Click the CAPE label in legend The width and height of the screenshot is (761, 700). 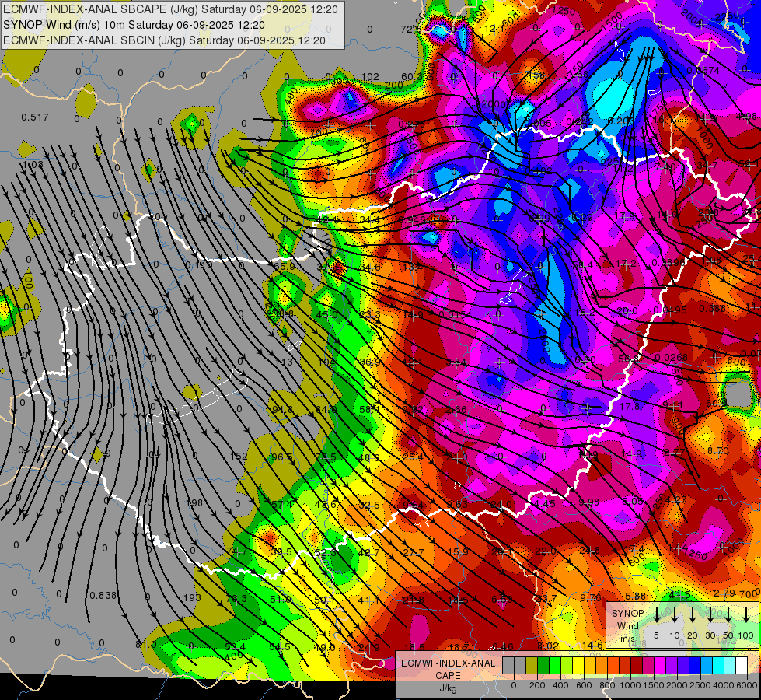click(x=448, y=676)
